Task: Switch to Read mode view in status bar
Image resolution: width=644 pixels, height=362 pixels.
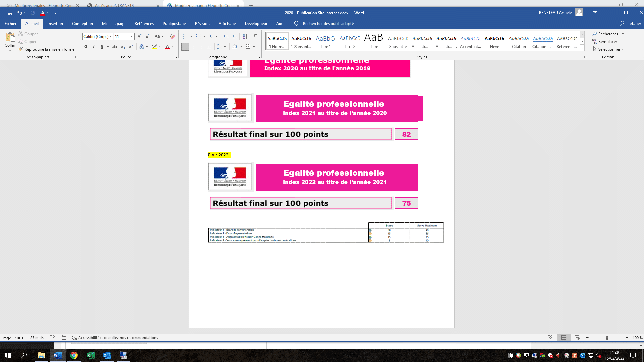Action: 550,338
